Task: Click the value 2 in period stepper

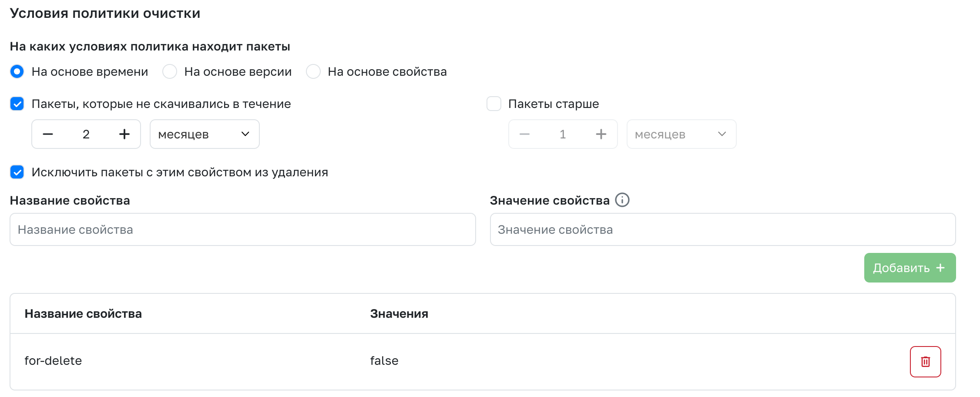Action: tap(86, 134)
